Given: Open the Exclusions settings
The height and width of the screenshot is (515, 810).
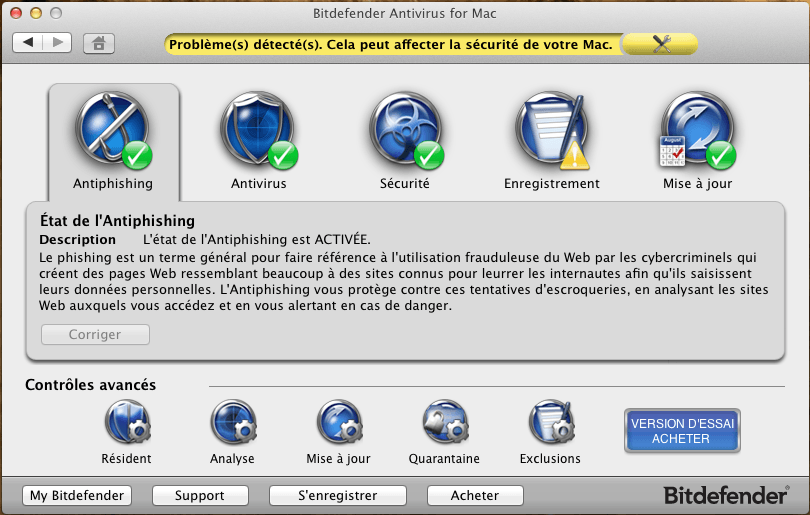Looking at the screenshot, I should coord(550,424).
